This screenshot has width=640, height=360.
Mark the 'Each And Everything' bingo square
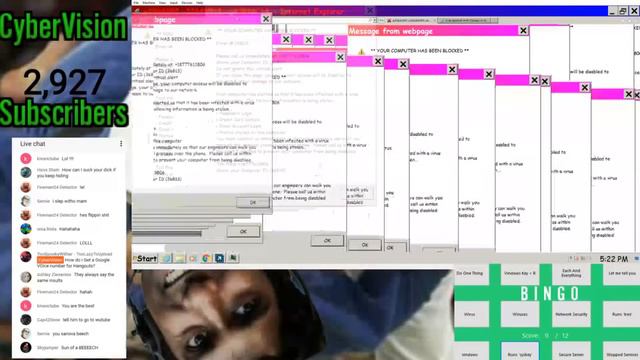571,274
